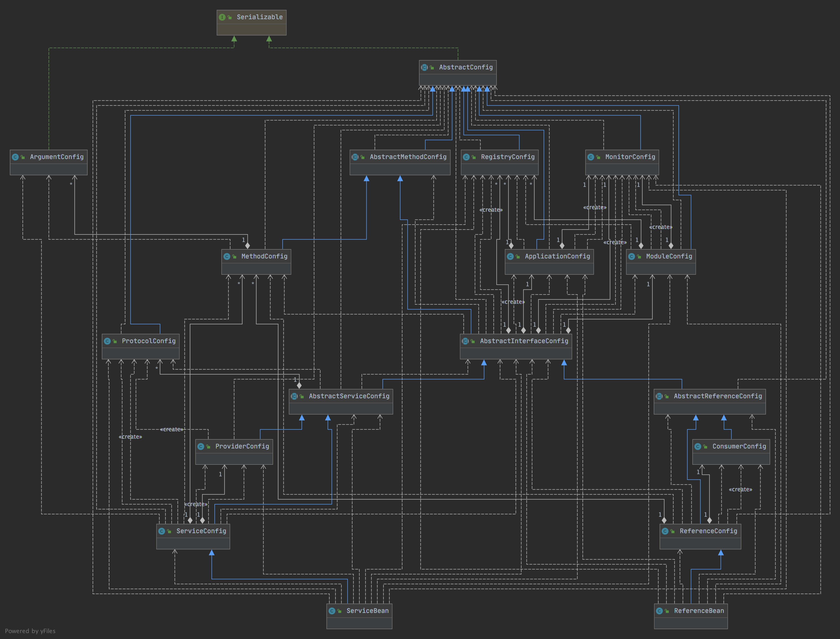The height and width of the screenshot is (639, 840).
Task: Select the ArgumentConfig node label
Action: pyautogui.click(x=57, y=157)
